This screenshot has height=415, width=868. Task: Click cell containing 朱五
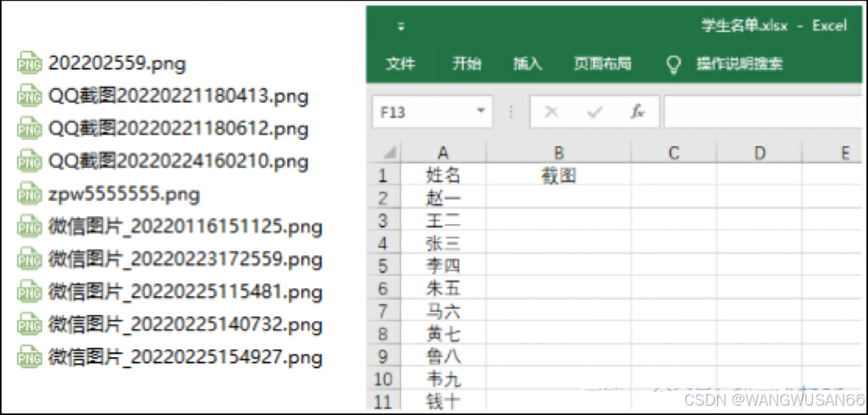coord(442,289)
